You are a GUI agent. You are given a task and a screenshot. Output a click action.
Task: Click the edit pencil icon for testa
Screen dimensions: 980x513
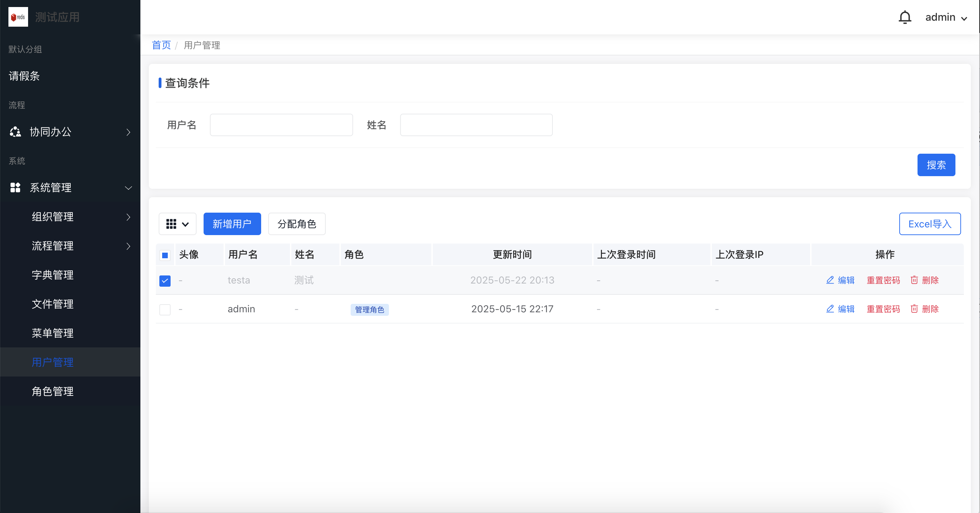[x=830, y=280]
